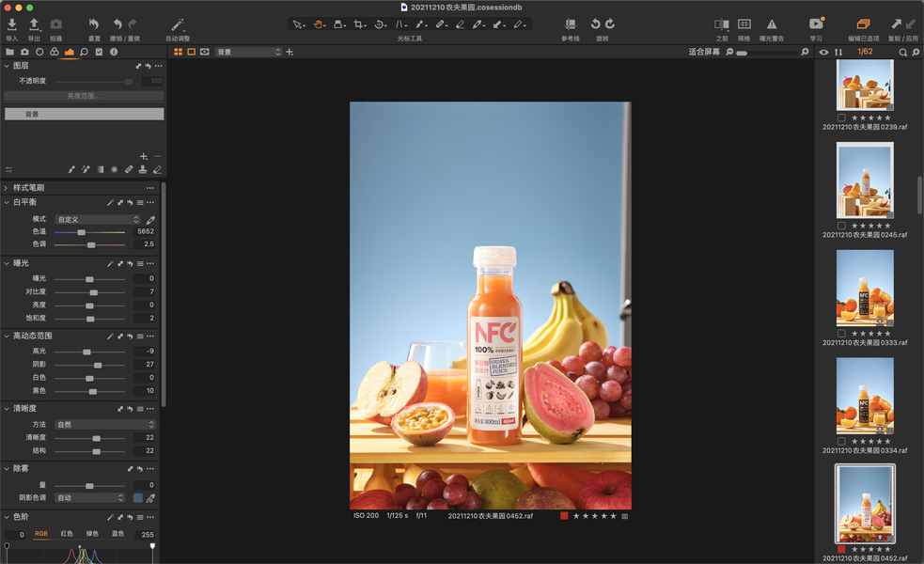
Task: Select the Keystone cursor tool
Action: tap(400, 24)
